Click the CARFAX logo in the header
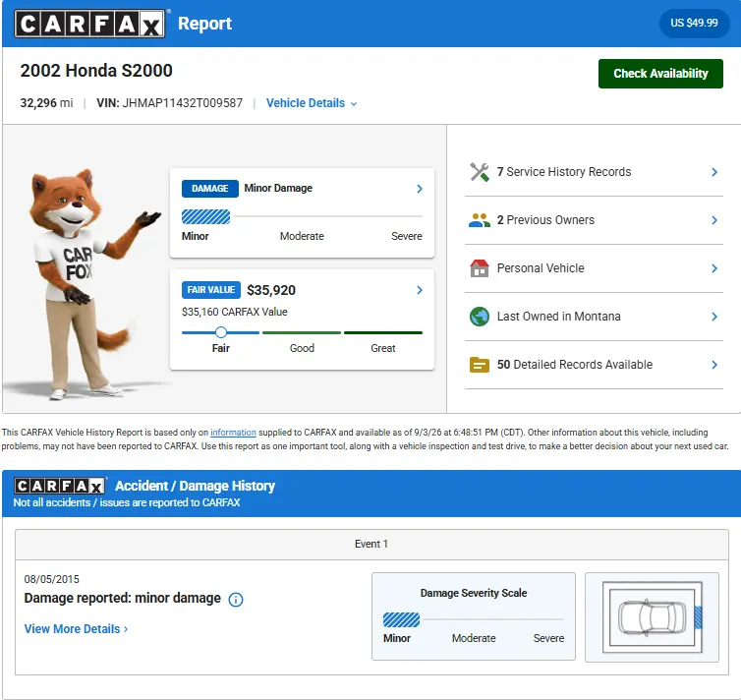The image size is (741, 700). click(x=89, y=24)
